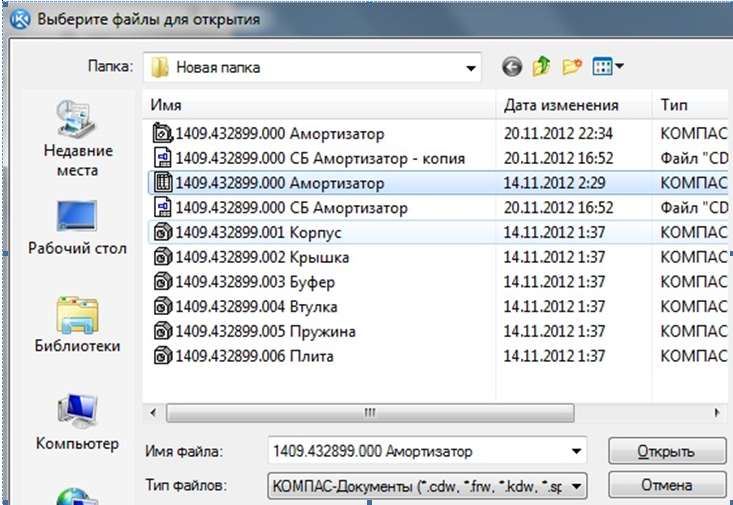Click the date 20.11.2012 22:34

558,134
